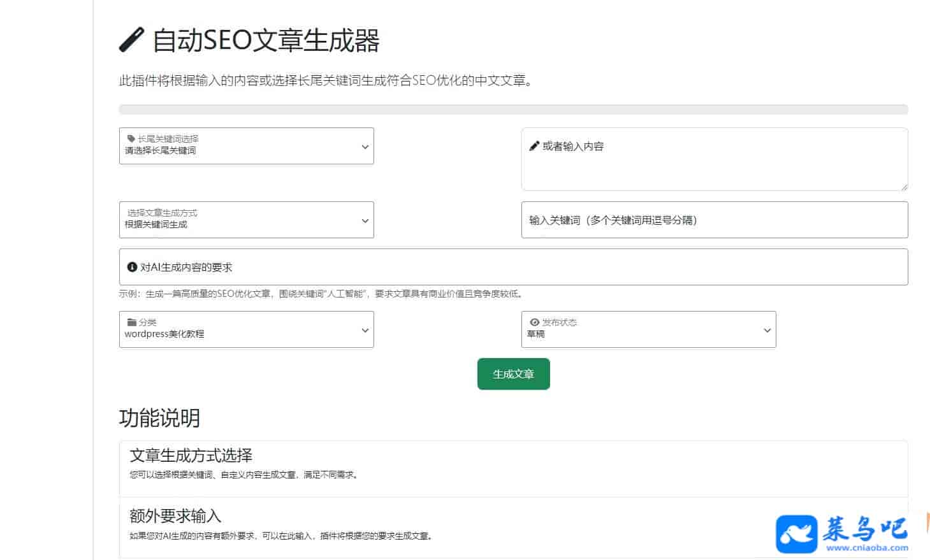Click the pencil icon beside 或者输入内容
The height and width of the screenshot is (560, 930).
point(534,146)
